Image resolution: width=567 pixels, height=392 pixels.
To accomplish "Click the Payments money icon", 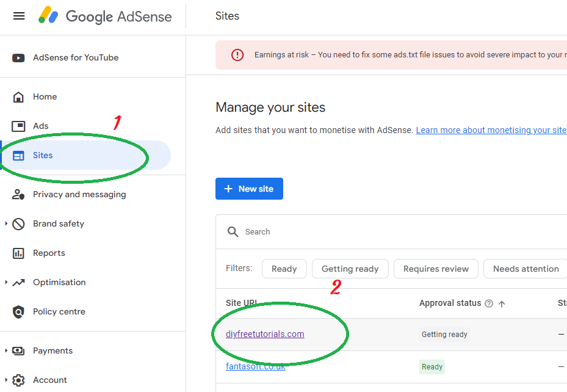I will (x=18, y=350).
